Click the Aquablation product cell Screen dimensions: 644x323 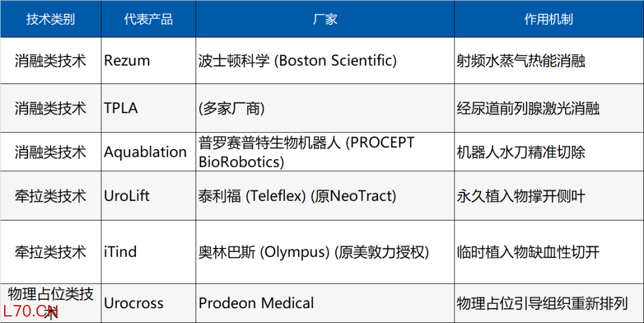click(x=145, y=152)
